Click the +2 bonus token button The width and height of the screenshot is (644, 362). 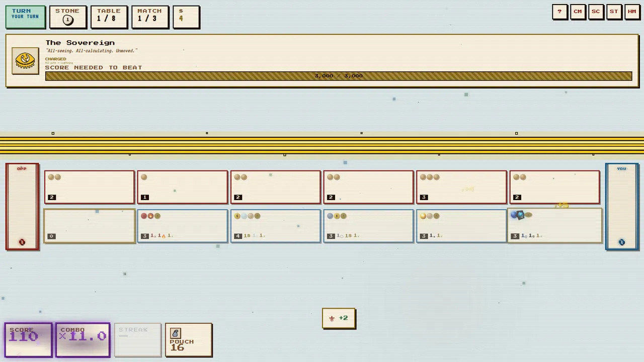click(x=339, y=318)
